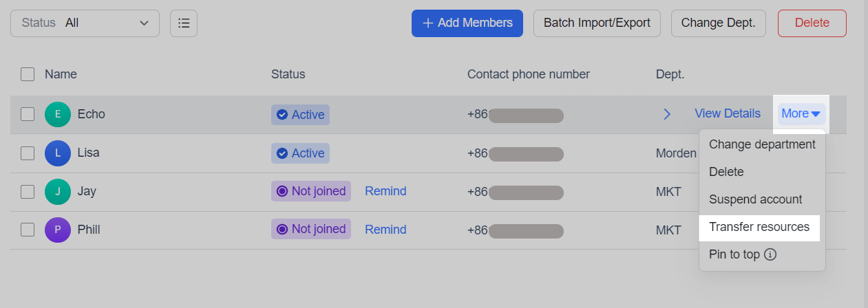The image size is (868, 308).
Task: Click Lisa's blue avatar icon
Action: coord(58,153)
